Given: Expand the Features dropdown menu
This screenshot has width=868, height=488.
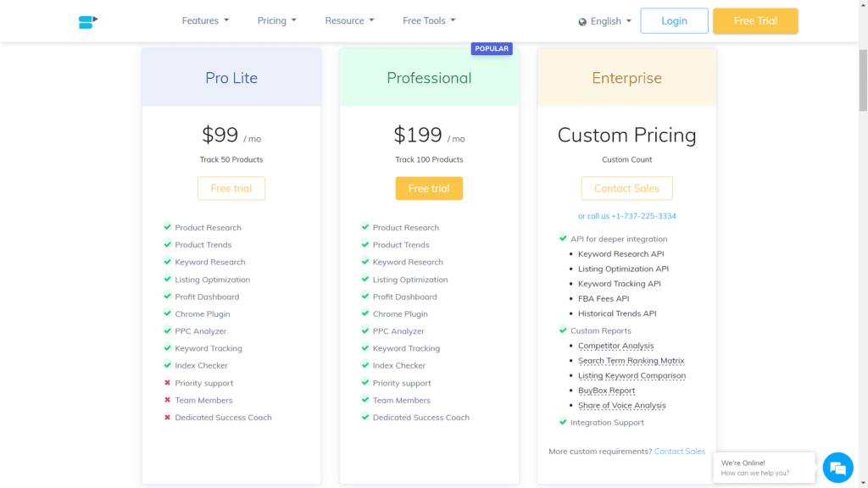Looking at the screenshot, I should click(x=205, y=20).
